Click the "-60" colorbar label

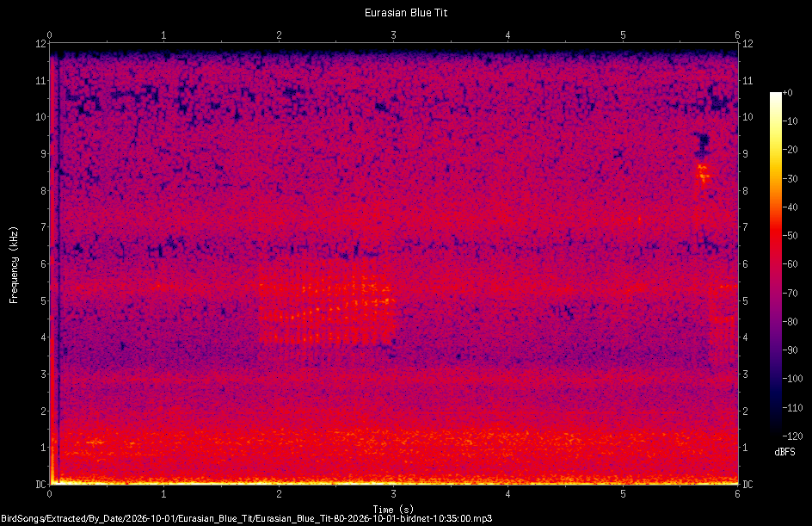(x=790, y=264)
